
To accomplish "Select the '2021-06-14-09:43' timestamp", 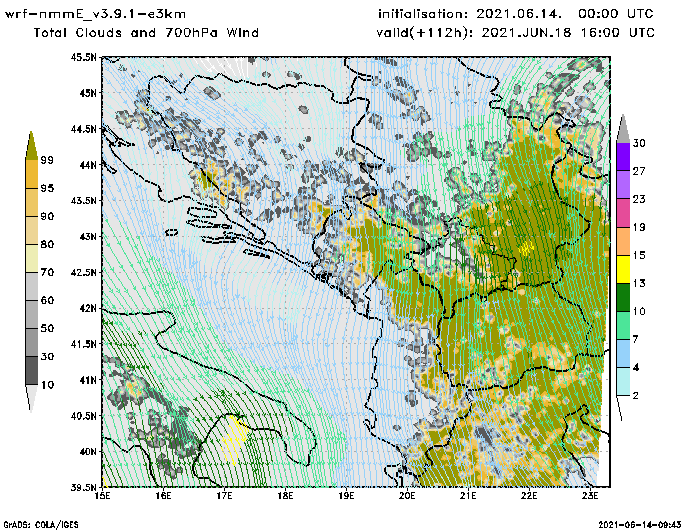I will (640, 524).
